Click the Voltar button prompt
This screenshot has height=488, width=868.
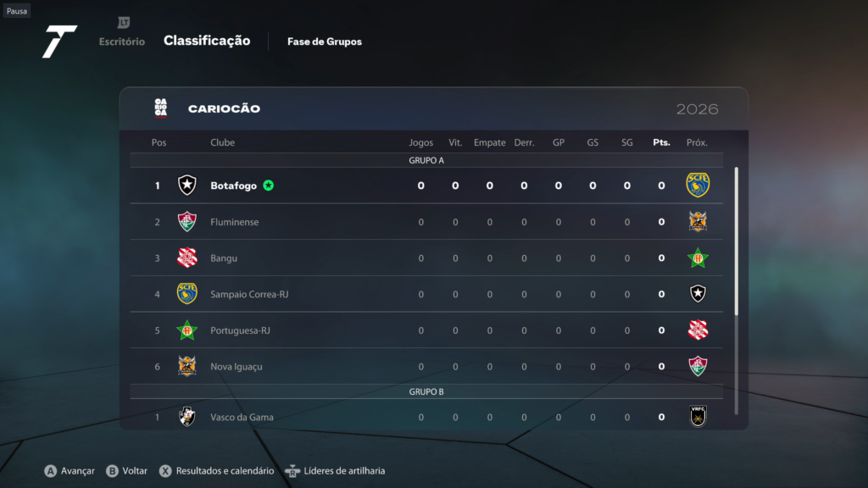[x=127, y=471]
